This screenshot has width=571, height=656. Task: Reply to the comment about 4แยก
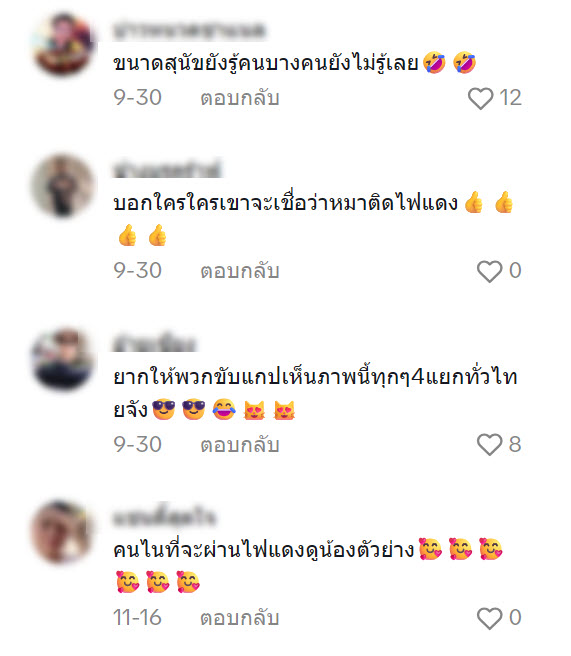pos(240,445)
